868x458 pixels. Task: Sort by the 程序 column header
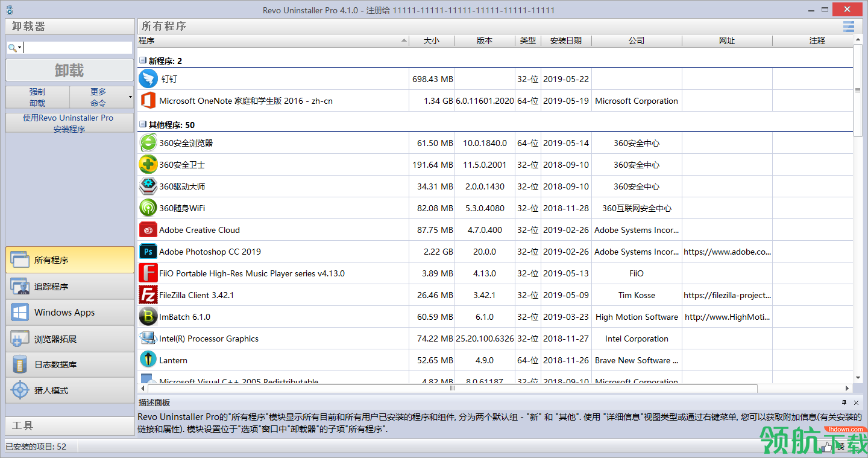[273, 40]
